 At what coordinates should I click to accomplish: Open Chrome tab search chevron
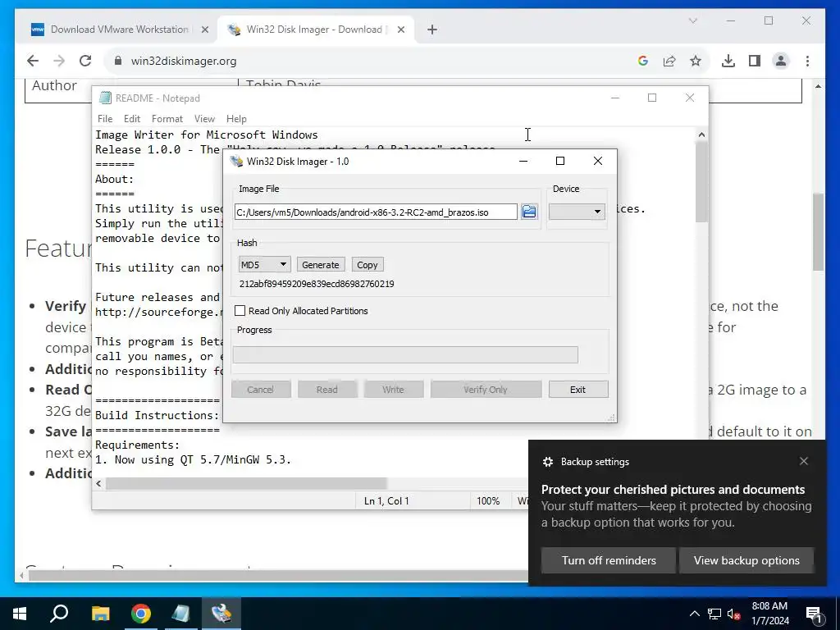pyautogui.click(x=692, y=21)
